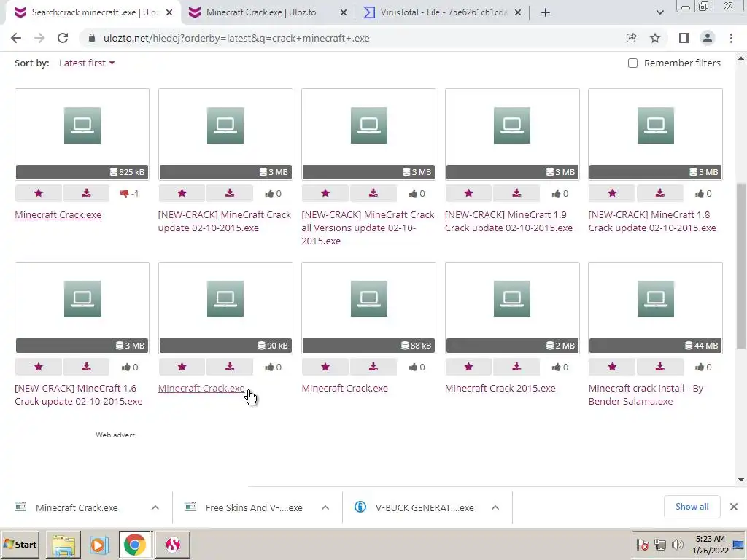Download the 88 kB Minecraft Crack.exe file
Viewport: 747px width, 560px height.
tap(373, 367)
